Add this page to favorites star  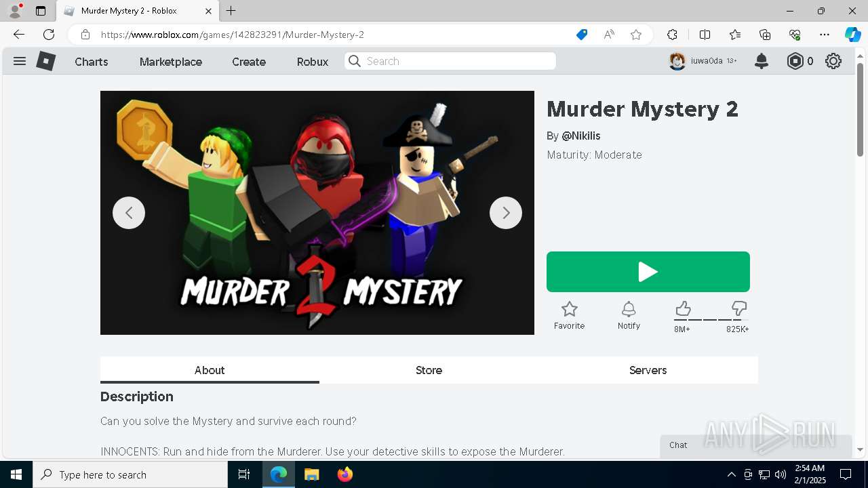(x=636, y=35)
